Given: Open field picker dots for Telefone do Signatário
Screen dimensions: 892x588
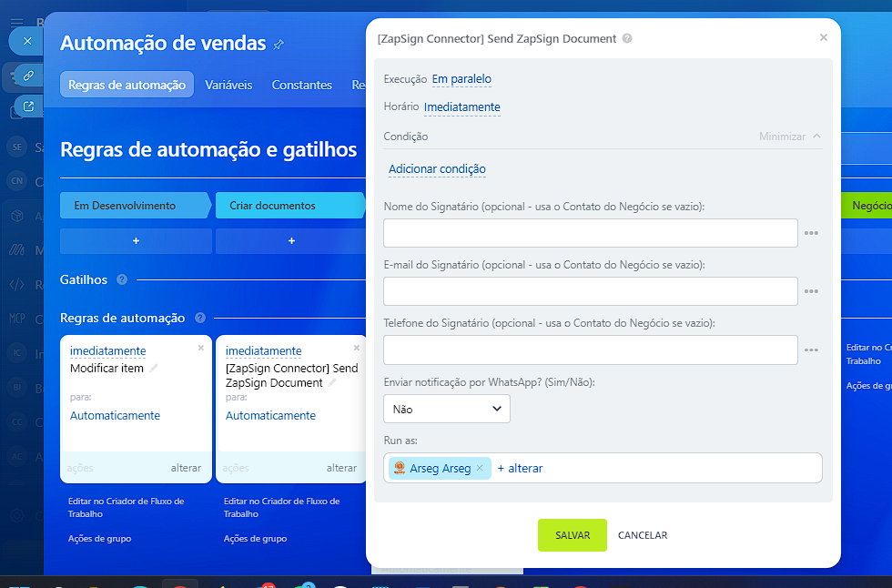Looking at the screenshot, I should [811, 350].
